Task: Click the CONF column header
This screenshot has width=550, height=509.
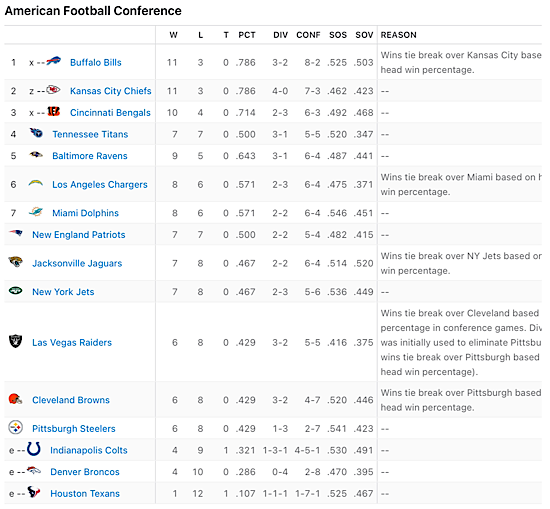Action: pyautogui.click(x=308, y=35)
